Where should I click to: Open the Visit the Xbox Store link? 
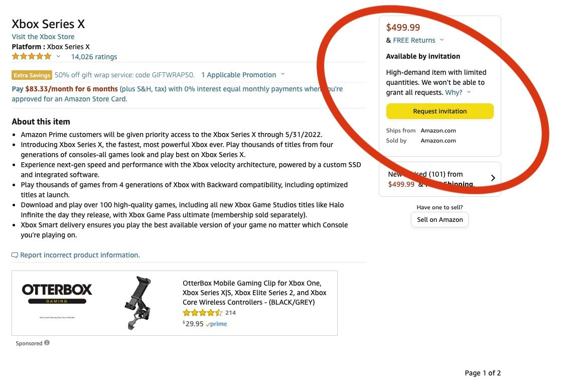(43, 37)
